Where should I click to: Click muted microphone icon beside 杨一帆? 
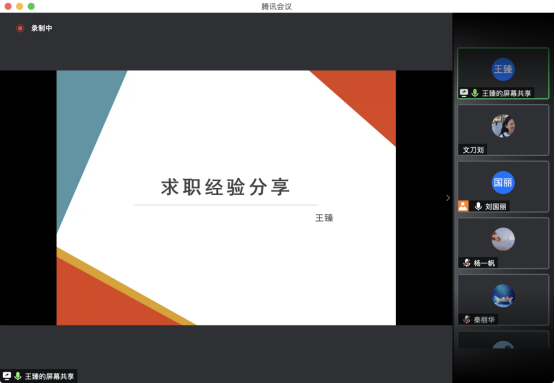pos(467,263)
